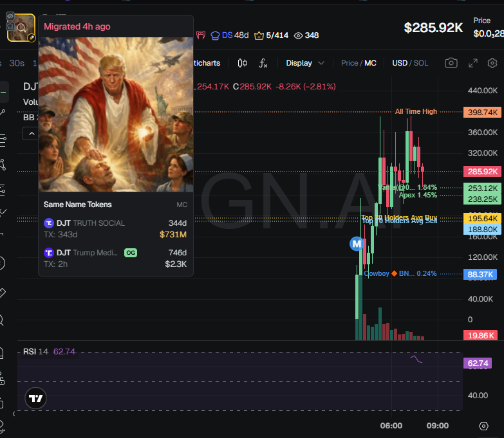Click the $285.92K market cap header value
Screen dimensions: 504x438
tap(433, 28)
